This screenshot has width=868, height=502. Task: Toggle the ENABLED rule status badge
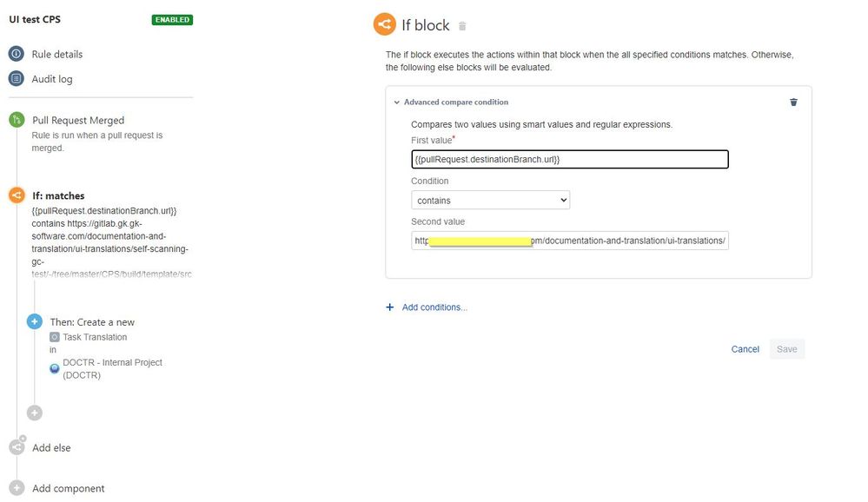172,19
